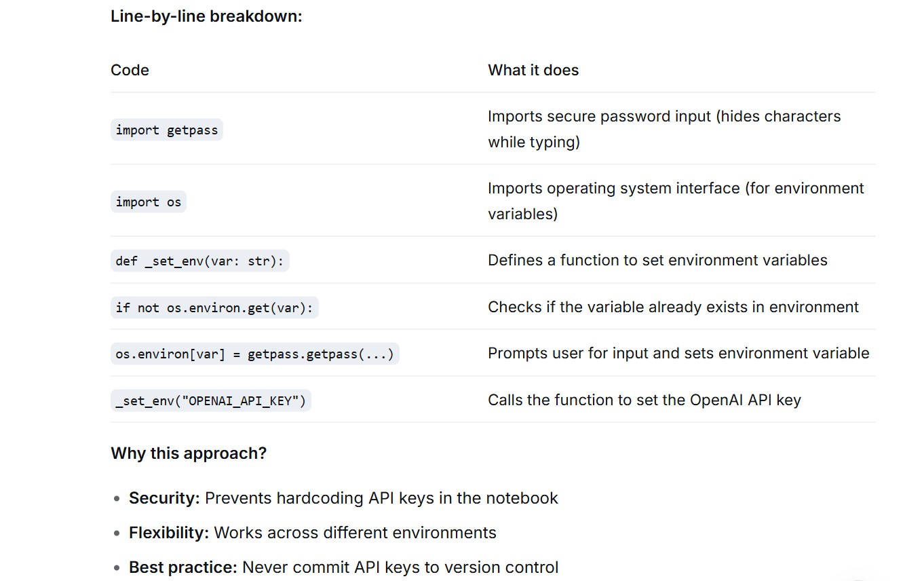This screenshot has height=581, width=924.
Task: Click 'Calls the function to set the OpenAI API key'
Action: pos(644,400)
